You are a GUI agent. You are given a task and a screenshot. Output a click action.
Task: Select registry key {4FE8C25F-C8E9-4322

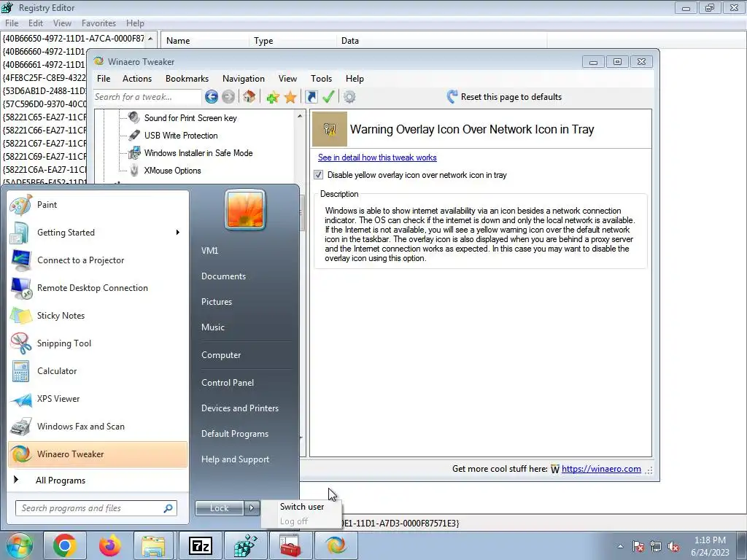(44, 77)
